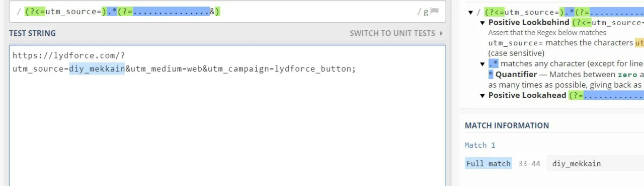This screenshot has height=186, width=644.
Task: Click the 33-44 match range
Action: (x=528, y=163)
